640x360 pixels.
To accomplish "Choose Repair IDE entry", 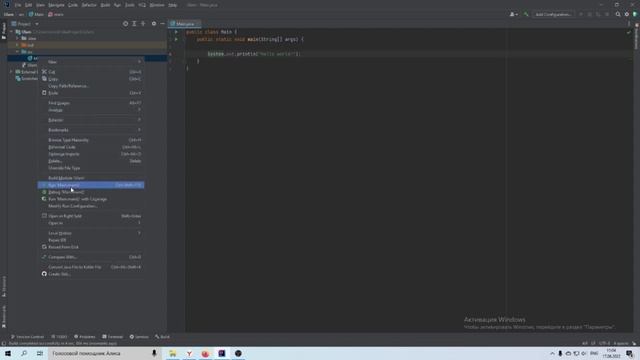I will (x=91, y=240).
